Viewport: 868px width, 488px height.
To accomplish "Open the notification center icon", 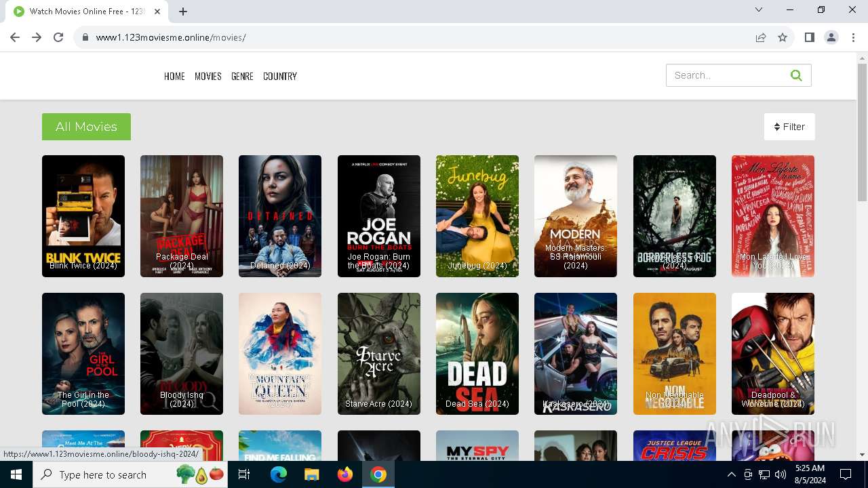I will point(846,474).
